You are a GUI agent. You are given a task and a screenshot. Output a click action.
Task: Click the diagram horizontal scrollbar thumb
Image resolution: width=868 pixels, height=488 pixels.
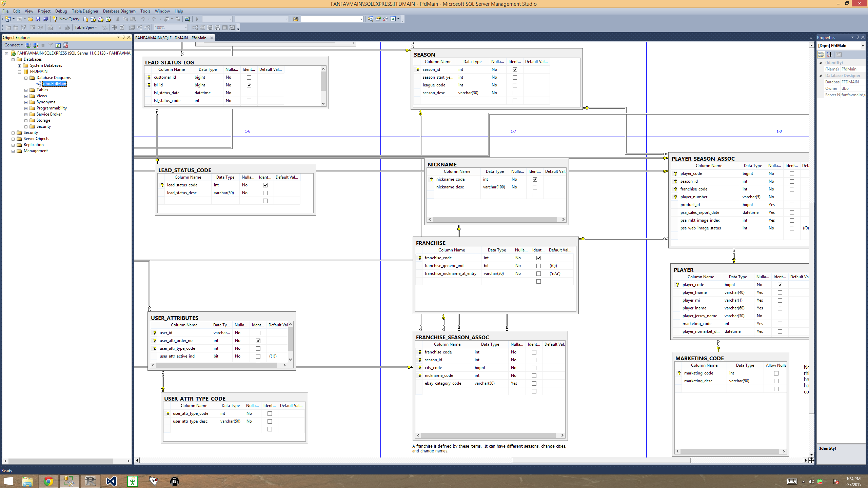[x=601, y=460]
